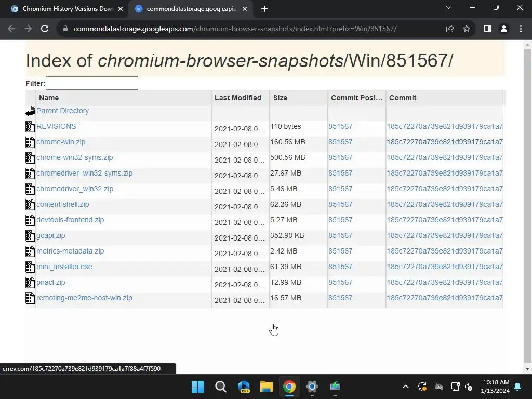532x399 pixels.
Task: Download gcapi.zip
Action: (50, 236)
